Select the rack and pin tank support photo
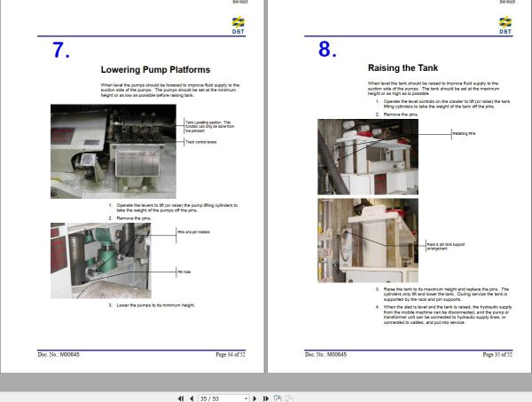 click(x=368, y=240)
